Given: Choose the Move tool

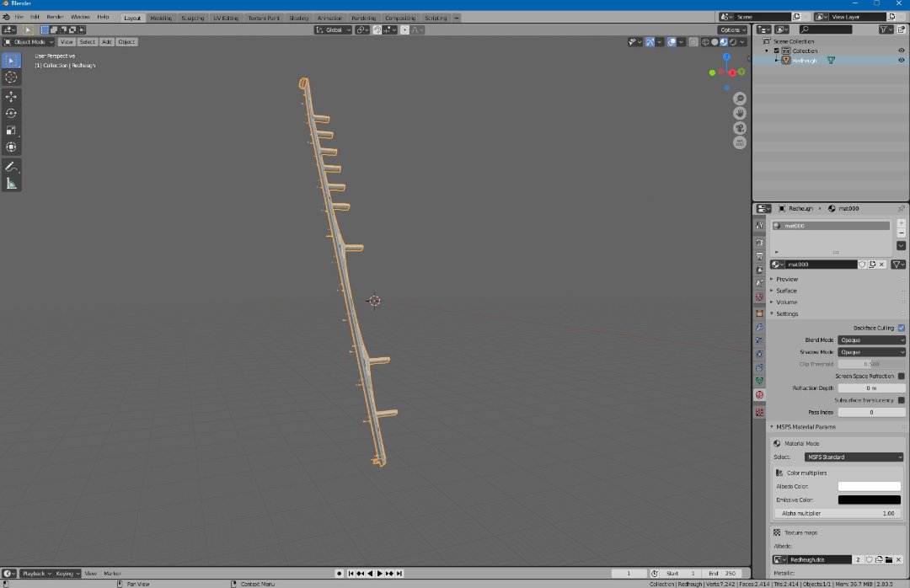Looking at the screenshot, I should 11,96.
